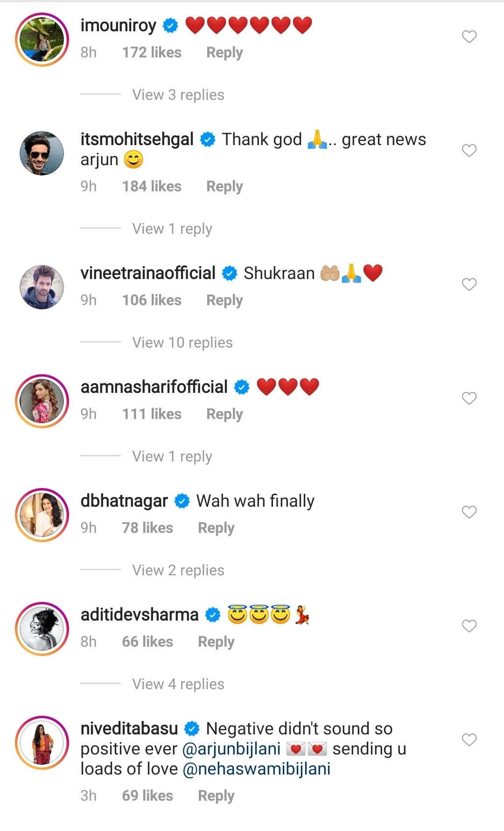
Task: Like dbhatnagar's 'Wah wah finally' comment
Action: [x=469, y=512]
